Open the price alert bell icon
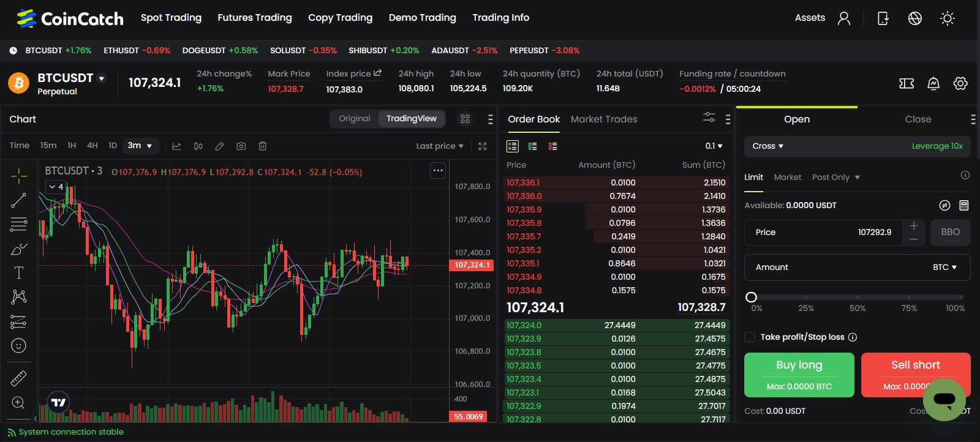 pyautogui.click(x=933, y=83)
